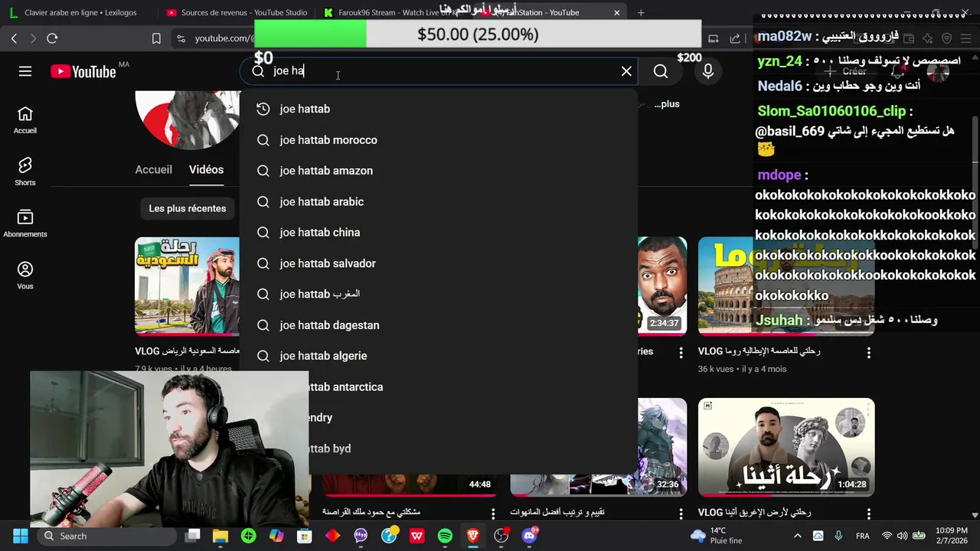Open Athens vlog title link
Viewport: 980px width, 551px height.
pos(754,512)
